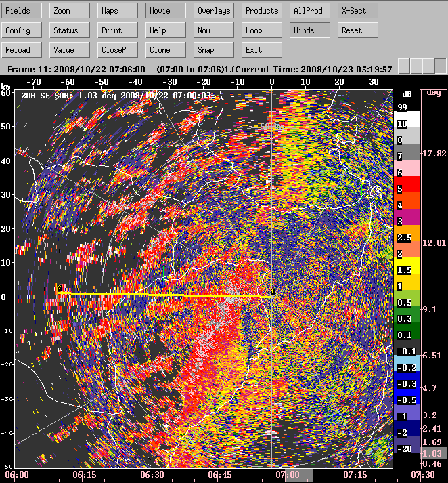The height and width of the screenshot is (483, 448).
Task: Open the Overlays selector
Action: tap(214, 11)
